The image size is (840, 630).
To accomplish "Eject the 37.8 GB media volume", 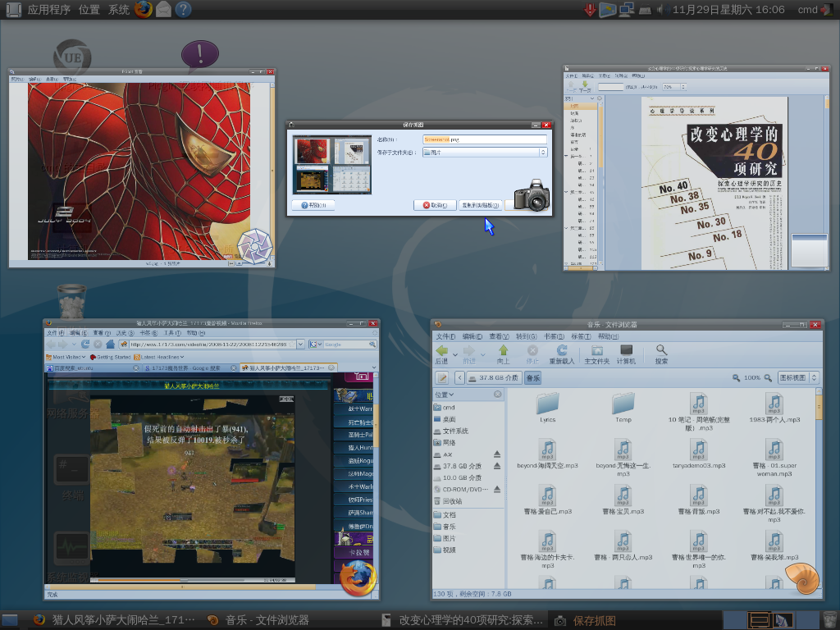I will coord(497,466).
